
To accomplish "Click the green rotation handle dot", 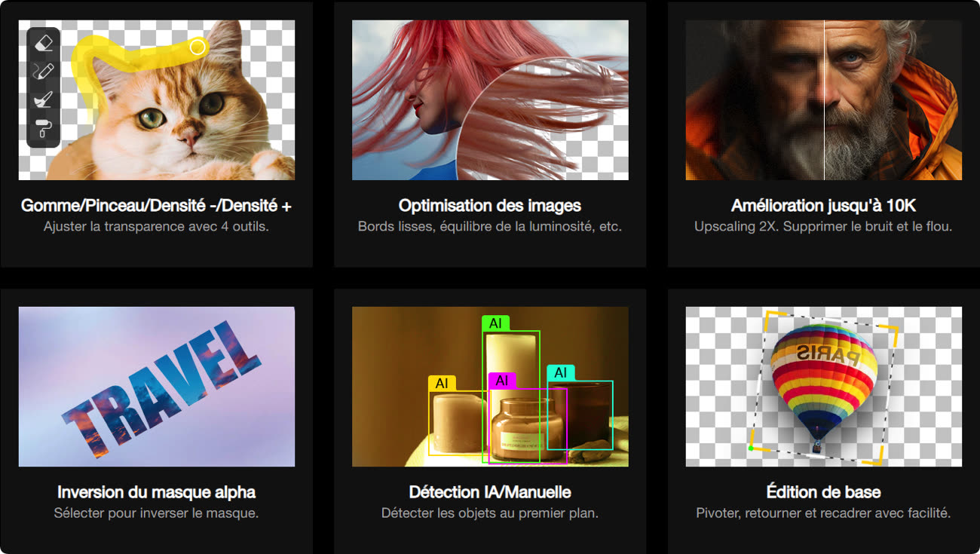I will click(751, 449).
